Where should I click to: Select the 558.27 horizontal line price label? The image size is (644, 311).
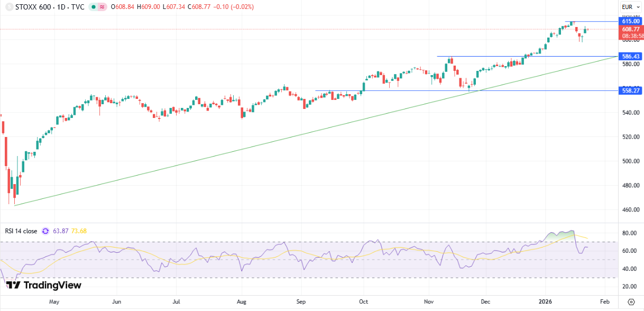coord(631,90)
